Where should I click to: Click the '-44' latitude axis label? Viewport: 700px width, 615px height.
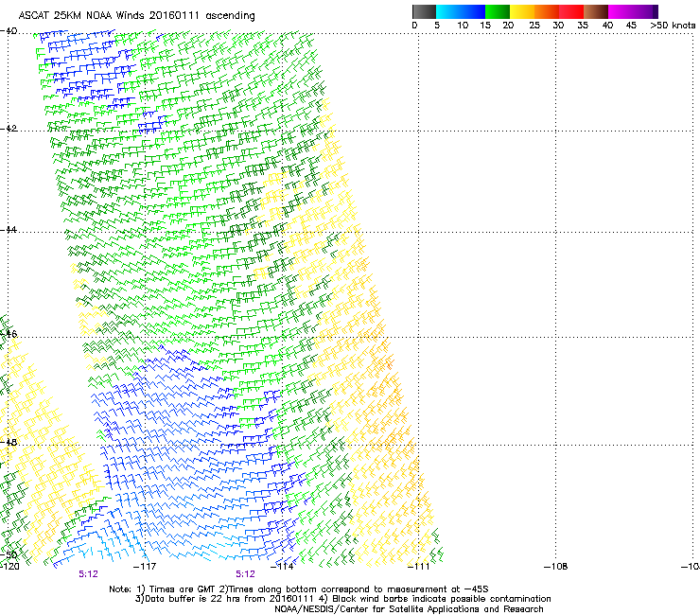tap(9, 230)
